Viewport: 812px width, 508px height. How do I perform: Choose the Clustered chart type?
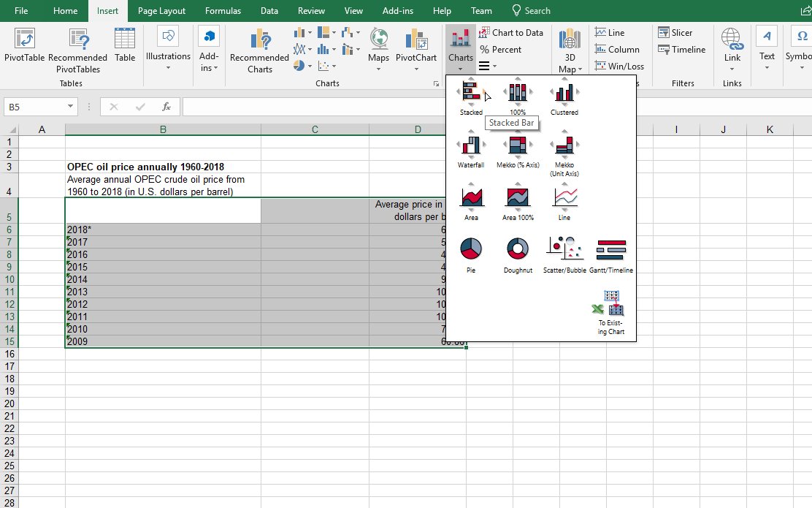coord(564,97)
